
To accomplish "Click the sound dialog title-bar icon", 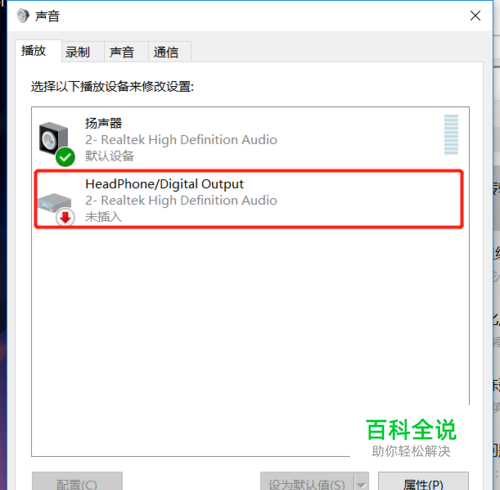I will point(23,16).
